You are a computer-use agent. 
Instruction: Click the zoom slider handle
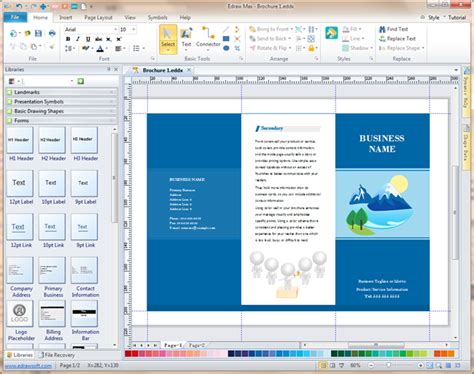pos(388,365)
